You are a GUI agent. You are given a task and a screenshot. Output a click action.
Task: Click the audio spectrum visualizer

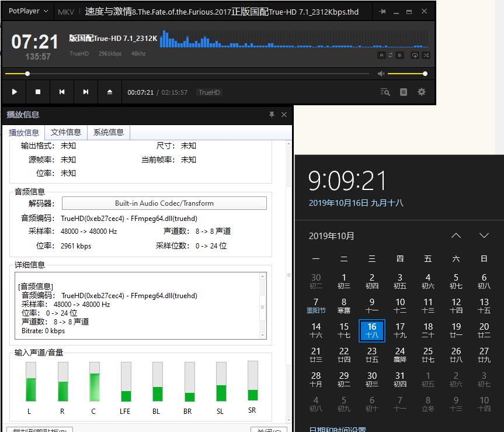tap(294, 39)
